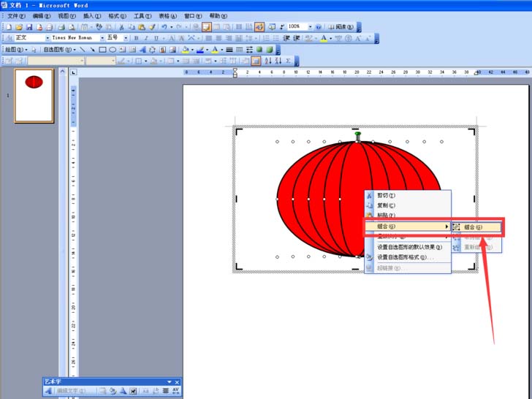Select the Format Painter brush
The width and height of the screenshot is (532, 399).
pos(152,27)
